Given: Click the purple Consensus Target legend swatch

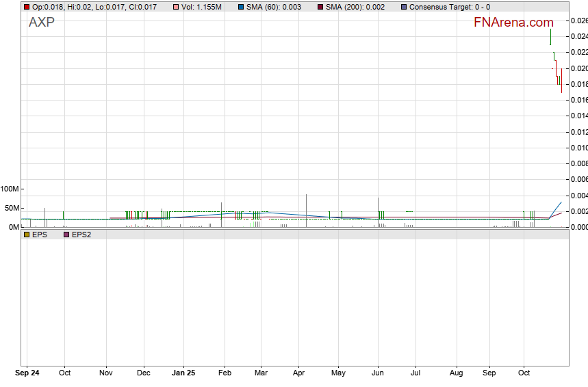Looking at the screenshot, I should (403, 7).
